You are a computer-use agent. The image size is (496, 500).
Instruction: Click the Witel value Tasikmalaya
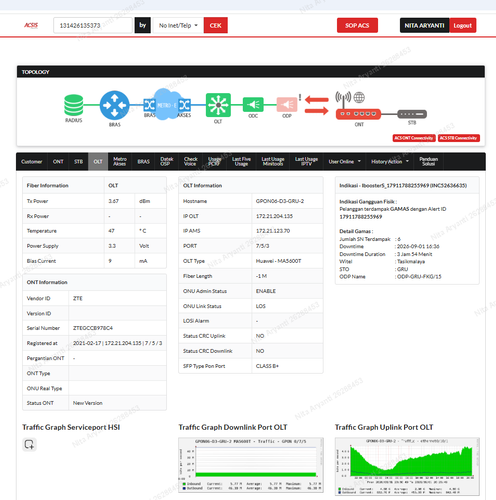click(x=411, y=262)
